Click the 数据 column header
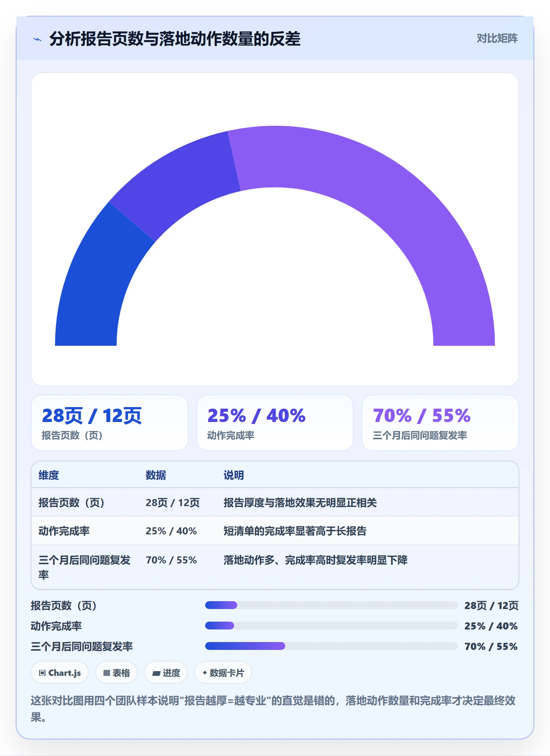Viewport: 550px width, 756px height. 156,475
